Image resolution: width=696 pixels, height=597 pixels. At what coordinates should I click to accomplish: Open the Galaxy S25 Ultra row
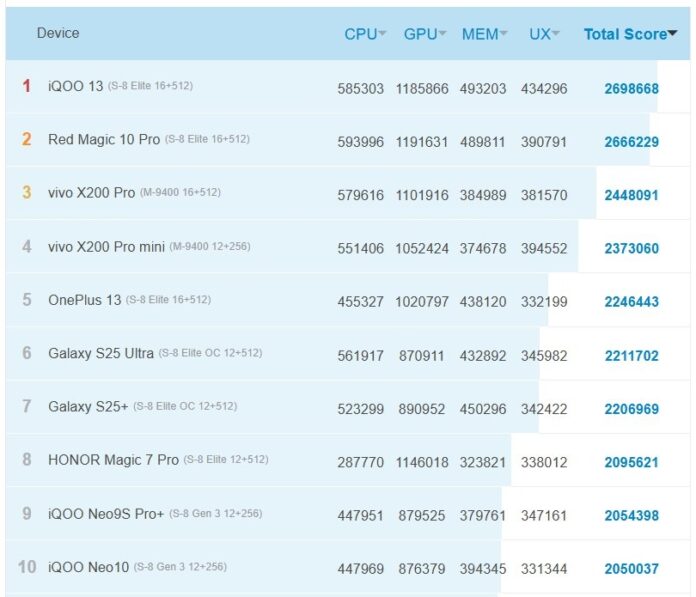pyautogui.click(x=348, y=353)
